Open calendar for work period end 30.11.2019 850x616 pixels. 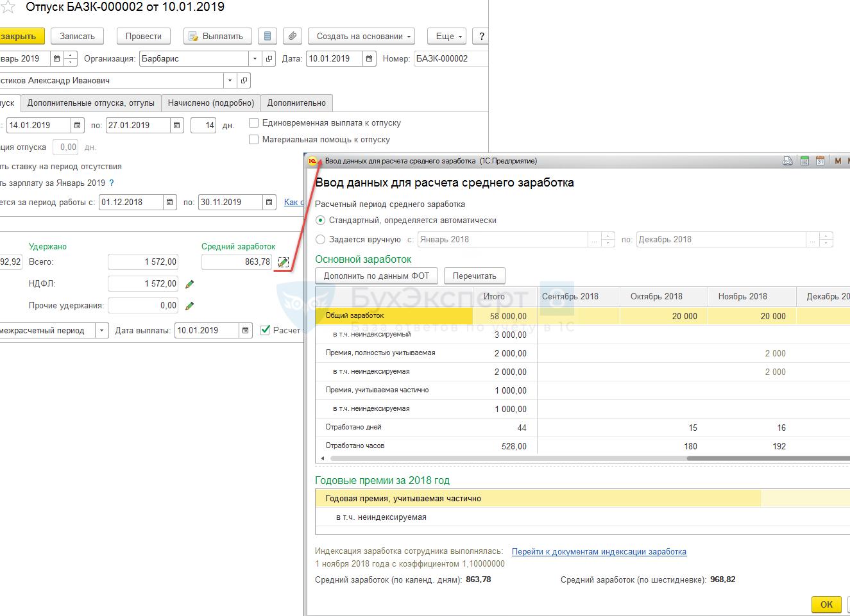click(x=270, y=203)
